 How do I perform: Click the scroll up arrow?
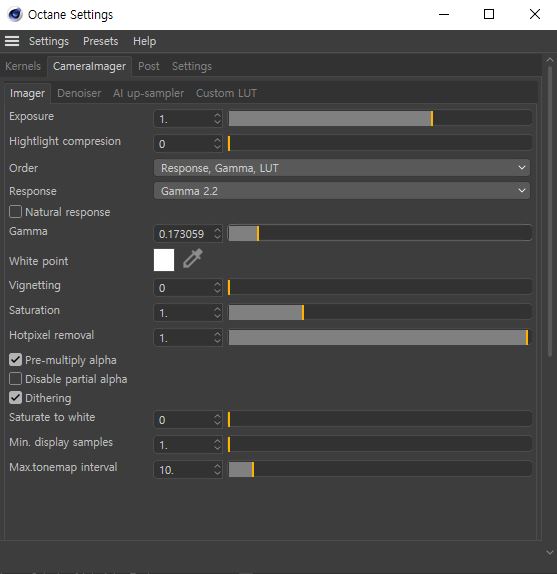click(550, 60)
